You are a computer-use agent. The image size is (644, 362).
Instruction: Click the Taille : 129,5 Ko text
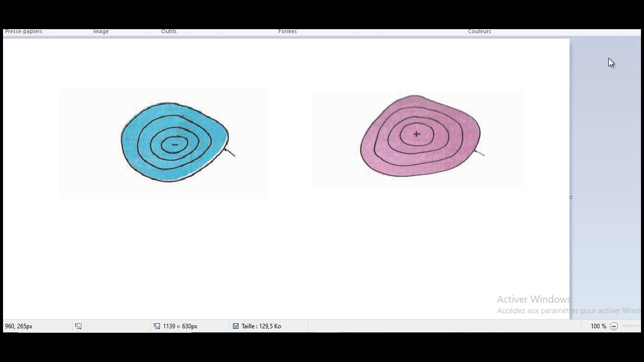[261, 326]
